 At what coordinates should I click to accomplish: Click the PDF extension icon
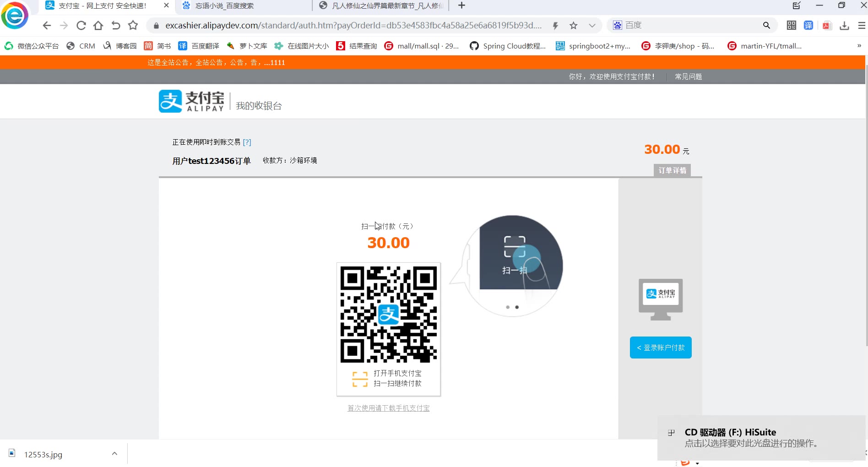[x=827, y=25]
